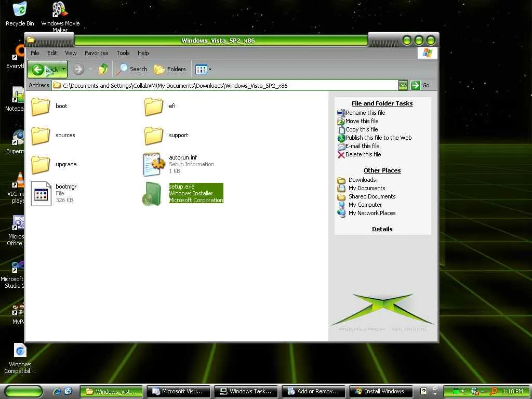Click Publish this file to the Web

coord(375,138)
